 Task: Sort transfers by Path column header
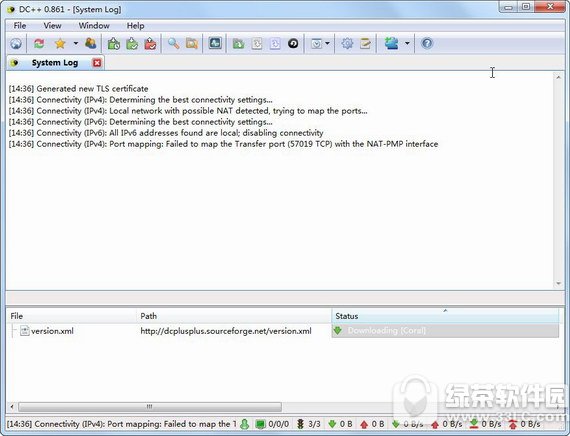click(234, 316)
